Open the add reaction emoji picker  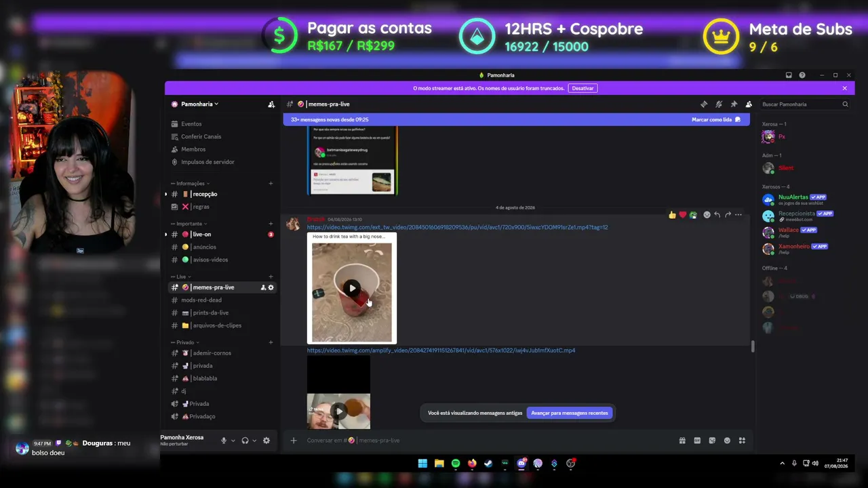(707, 215)
